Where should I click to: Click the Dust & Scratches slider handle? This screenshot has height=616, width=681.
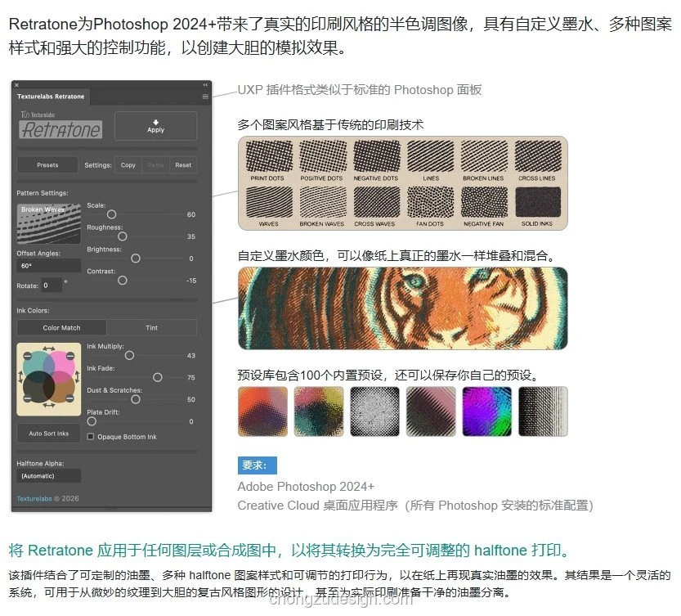(x=136, y=399)
